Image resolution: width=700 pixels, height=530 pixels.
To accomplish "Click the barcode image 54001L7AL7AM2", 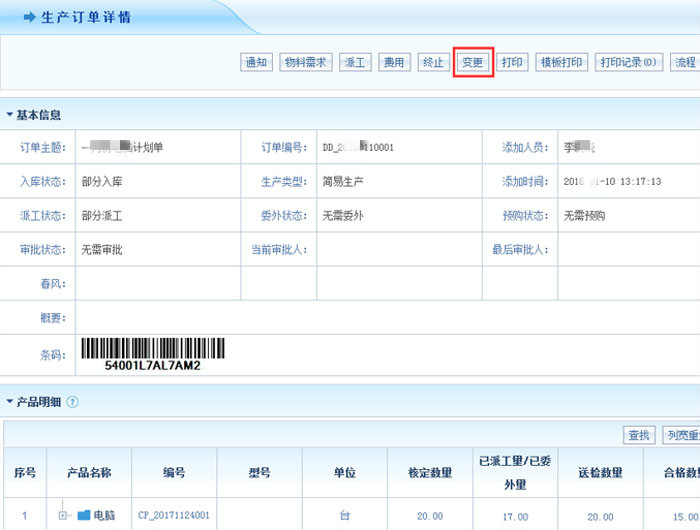I will click(x=153, y=354).
